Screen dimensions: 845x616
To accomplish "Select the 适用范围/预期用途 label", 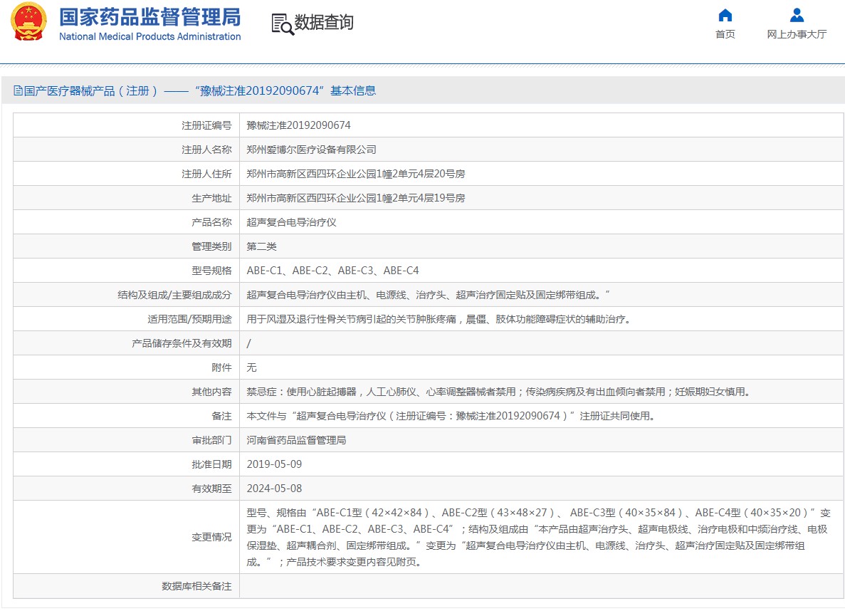I will coord(189,319).
